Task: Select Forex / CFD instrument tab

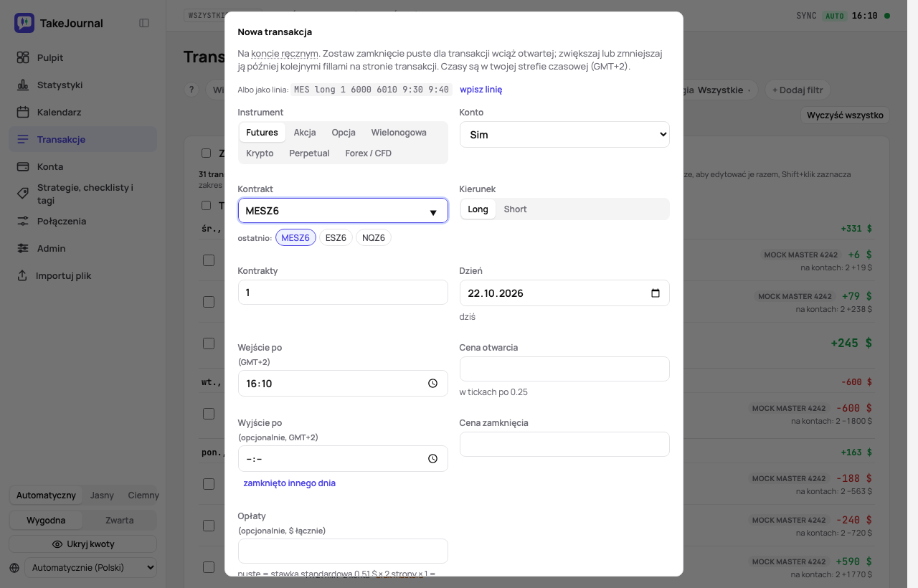Action: tap(369, 153)
